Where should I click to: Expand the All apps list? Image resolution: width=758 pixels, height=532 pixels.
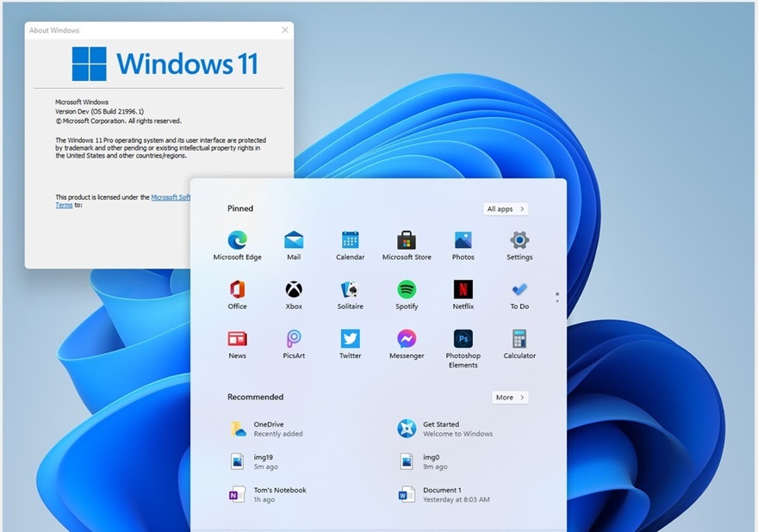click(x=505, y=208)
